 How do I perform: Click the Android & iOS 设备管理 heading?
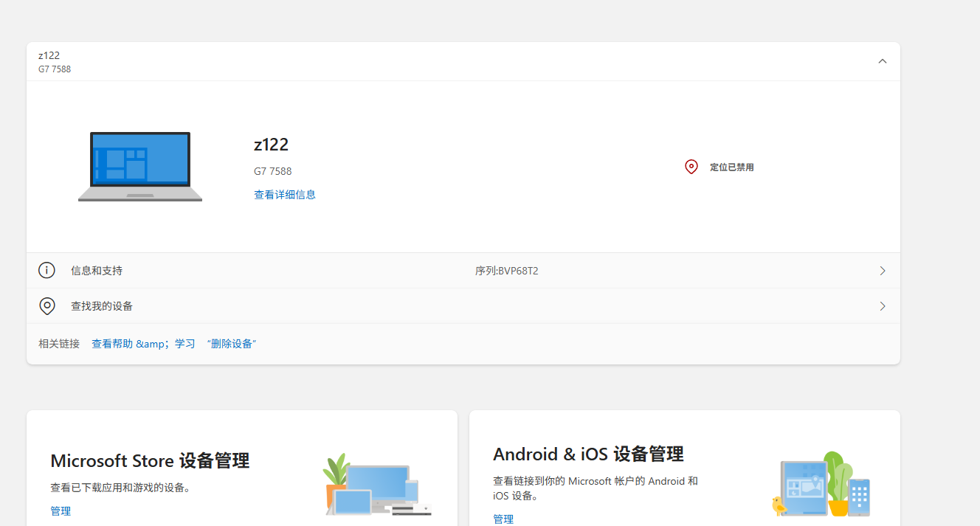click(588, 454)
